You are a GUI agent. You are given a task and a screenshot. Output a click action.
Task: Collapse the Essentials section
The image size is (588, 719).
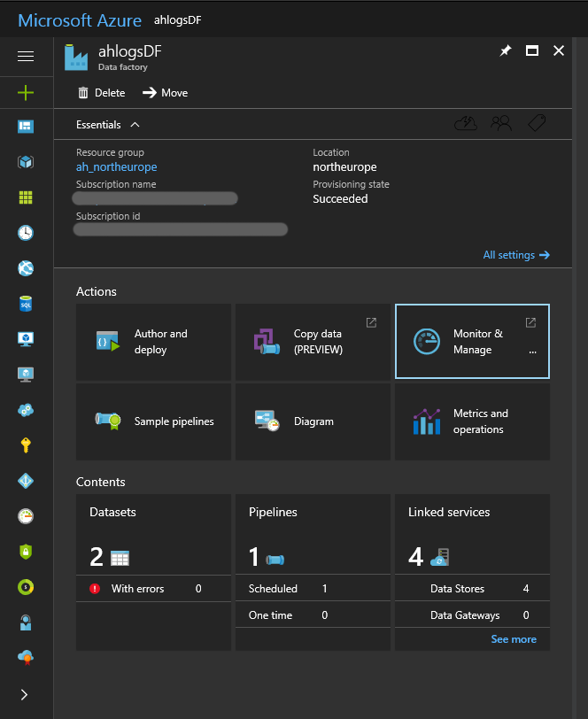pos(108,125)
